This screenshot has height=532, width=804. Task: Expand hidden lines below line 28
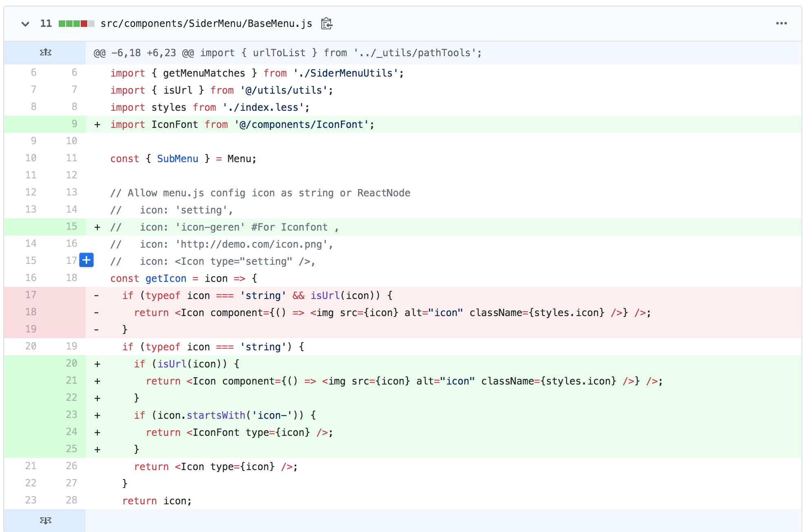pos(45,521)
